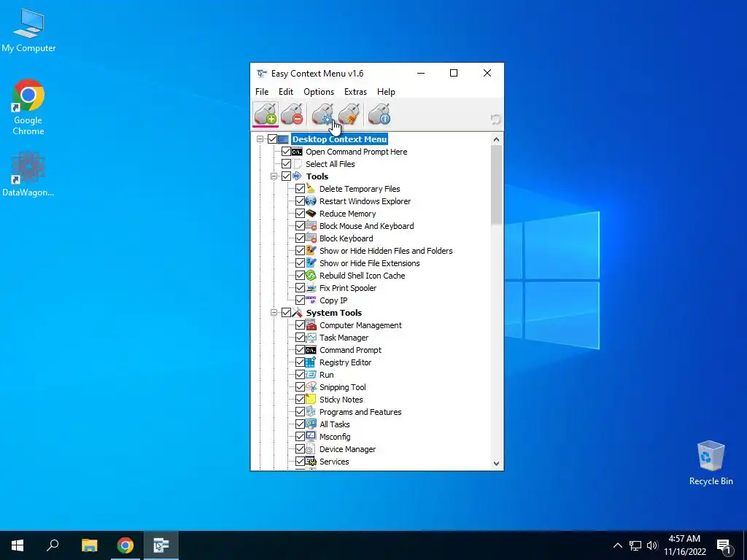Viewport: 747px width, 560px height.
Task: Click the Reduce Memory chip icon
Action: (311, 214)
